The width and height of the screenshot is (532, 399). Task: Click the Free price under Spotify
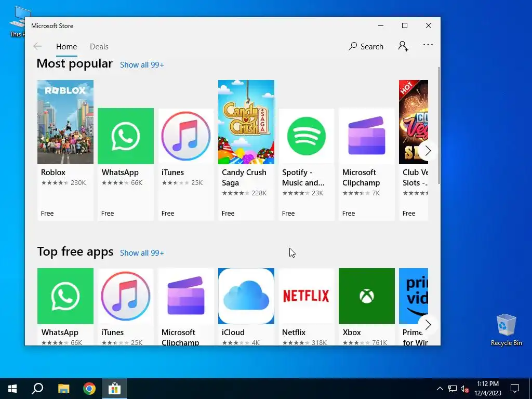click(288, 214)
